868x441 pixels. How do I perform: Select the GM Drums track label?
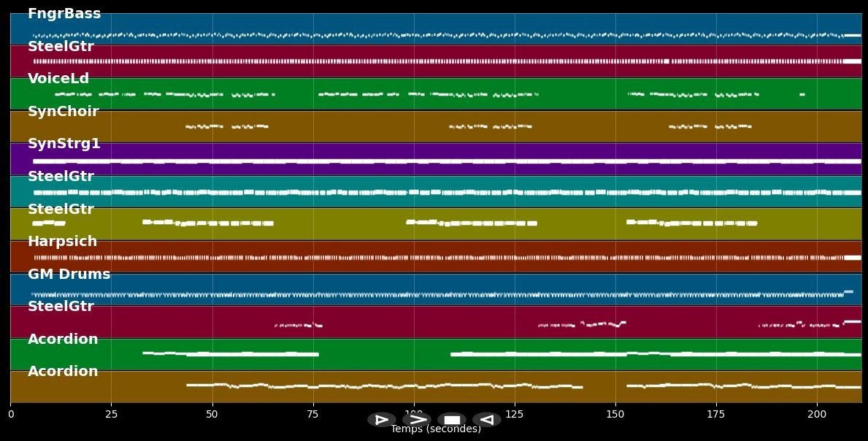click(68, 274)
